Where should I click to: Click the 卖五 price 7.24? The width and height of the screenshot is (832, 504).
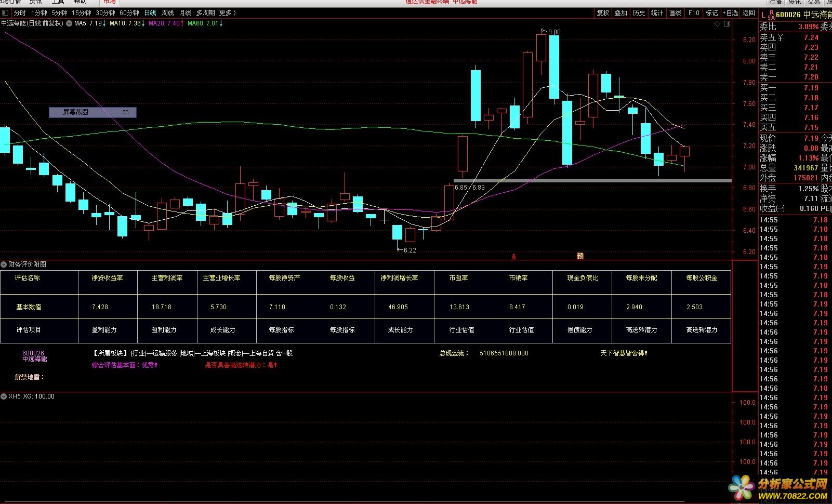point(811,37)
